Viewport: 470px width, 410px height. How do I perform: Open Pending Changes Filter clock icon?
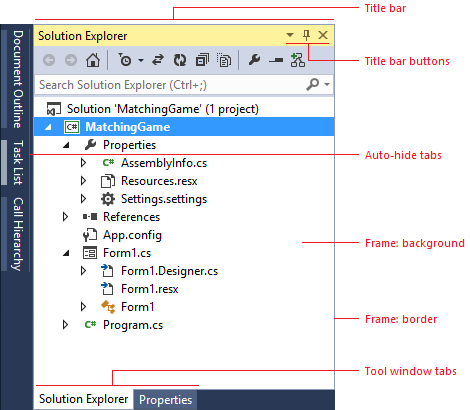[125, 60]
